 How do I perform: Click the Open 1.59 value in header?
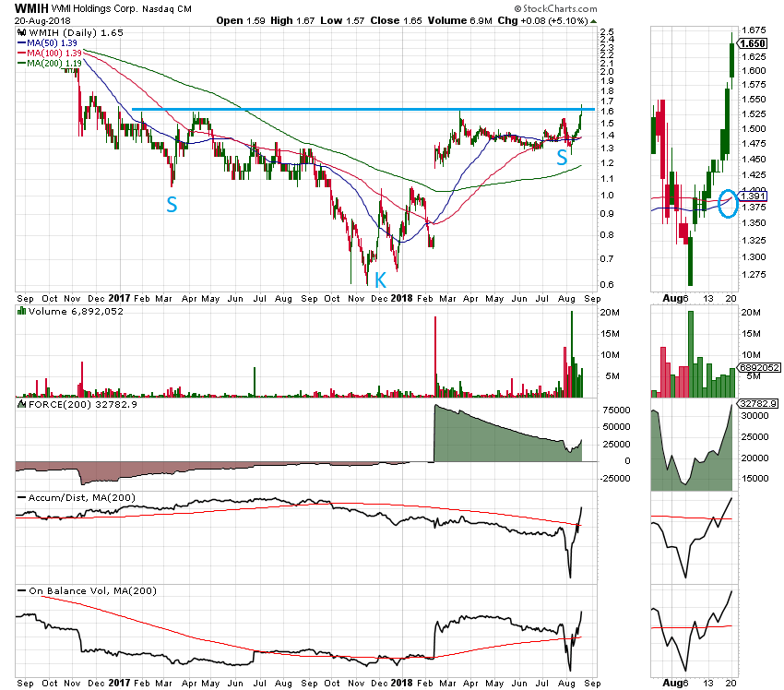tap(241, 20)
